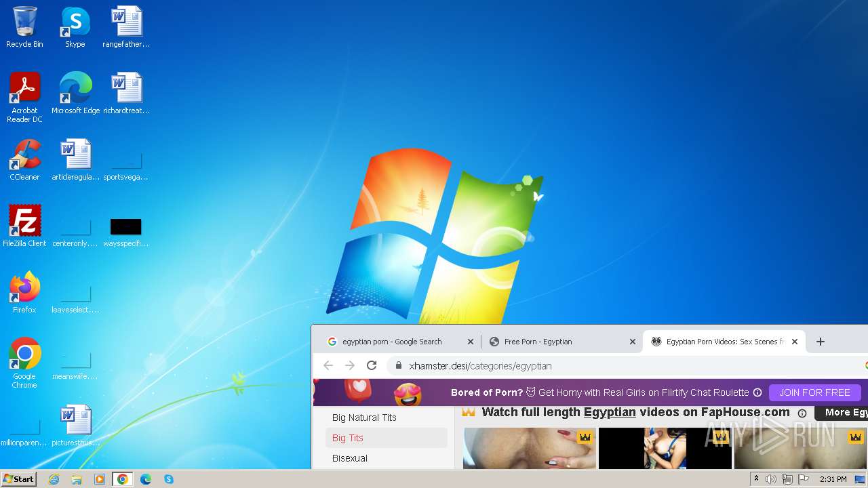868x488 pixels.
Task: Open the Action Center flag icon
Action: click(803, 479)
